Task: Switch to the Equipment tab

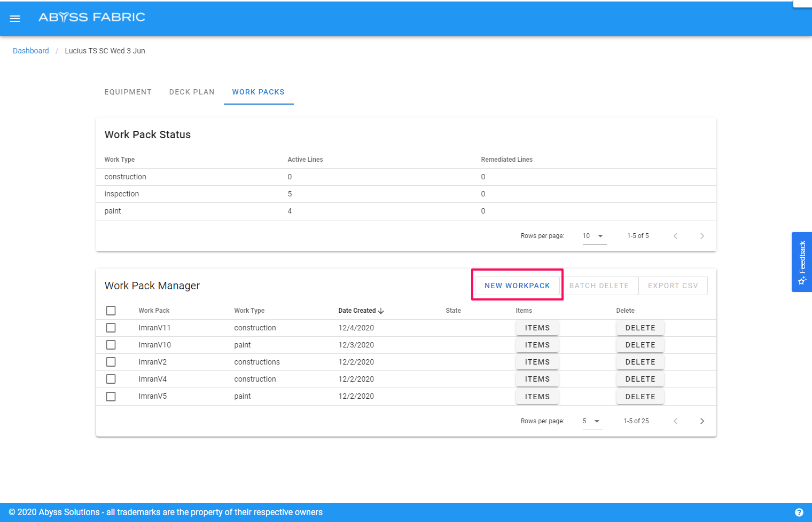Action: [128, 92]
